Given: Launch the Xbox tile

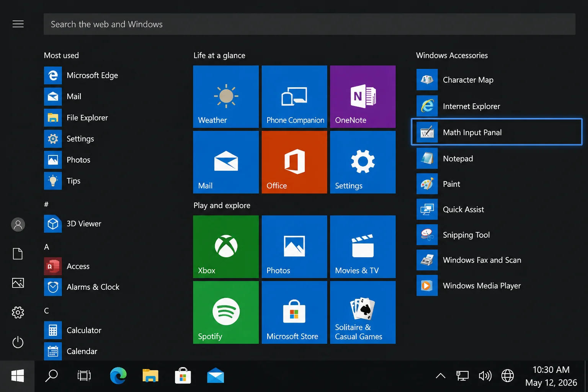Looking at the screenshot, I should pos(226,247).
